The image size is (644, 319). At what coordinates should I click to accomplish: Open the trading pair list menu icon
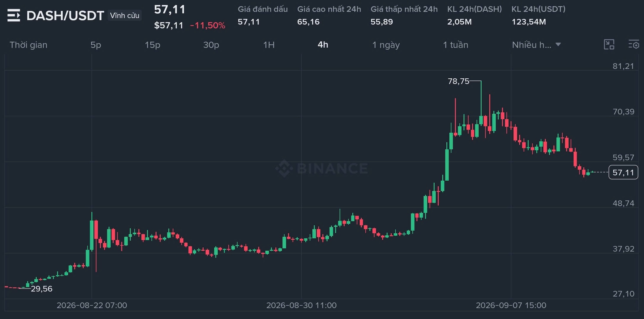coord(14,15)
